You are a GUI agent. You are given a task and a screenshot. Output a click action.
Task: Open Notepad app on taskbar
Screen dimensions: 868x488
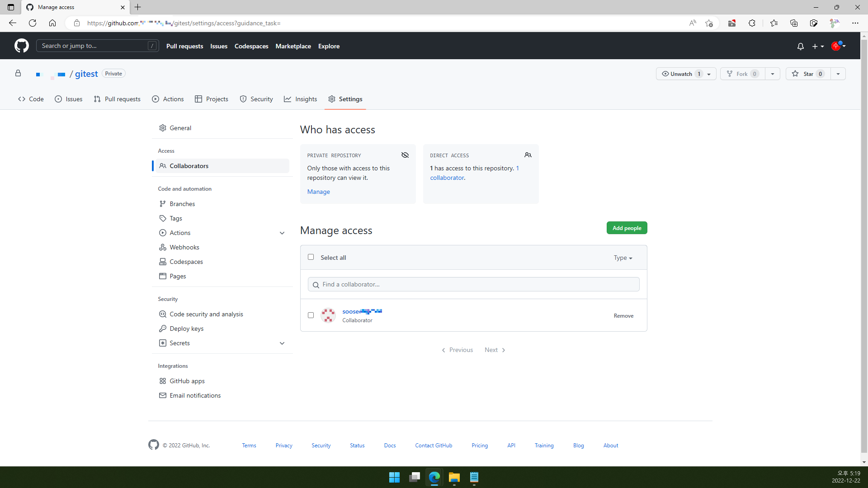pos(474,477)
